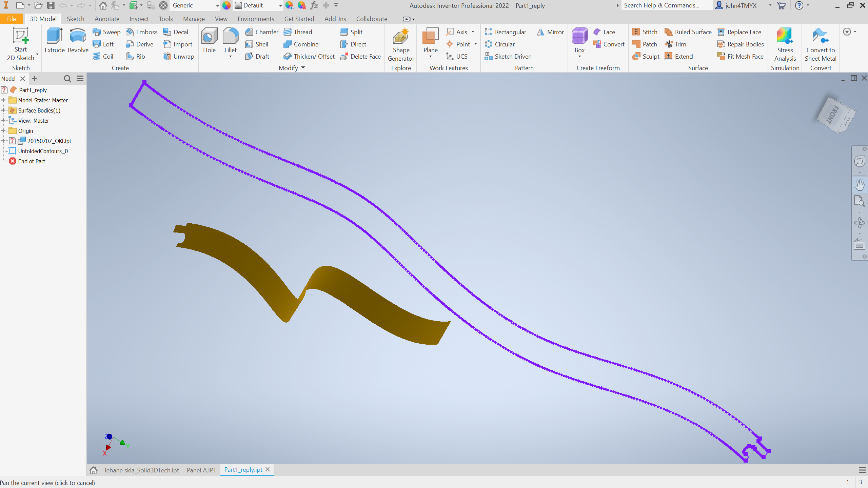868x488 pixels.
Task: Click the appearance color wheel swatch
Action: (x=226, y=5)
